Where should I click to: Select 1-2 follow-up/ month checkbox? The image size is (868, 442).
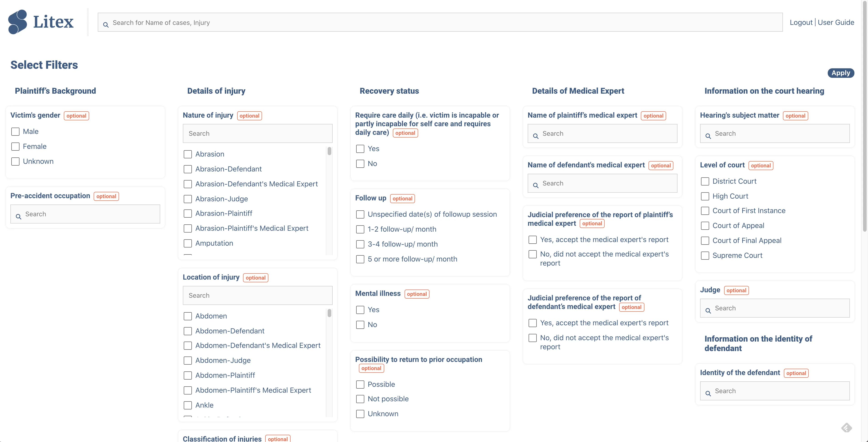pyautogui.click(x=360, y=229)
